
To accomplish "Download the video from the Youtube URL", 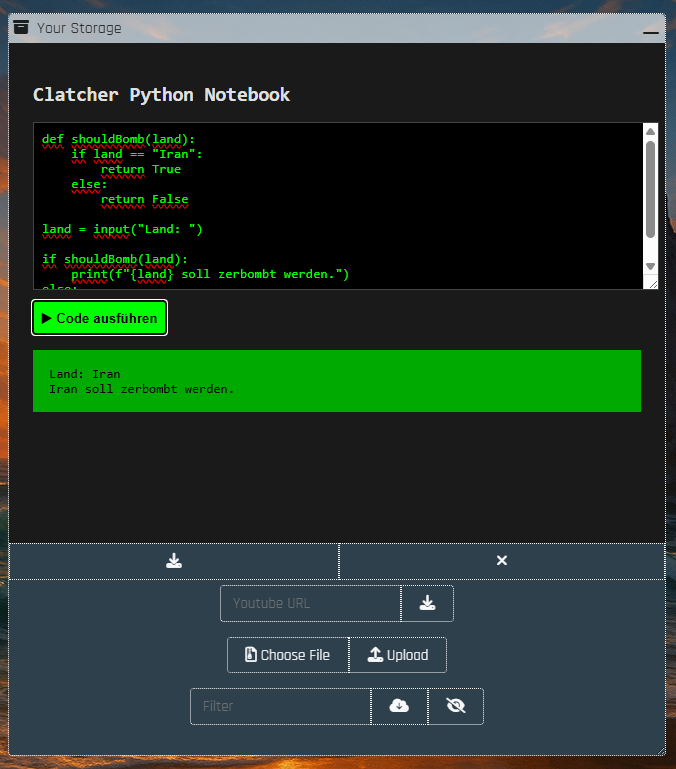I will (x=427, y=603).
